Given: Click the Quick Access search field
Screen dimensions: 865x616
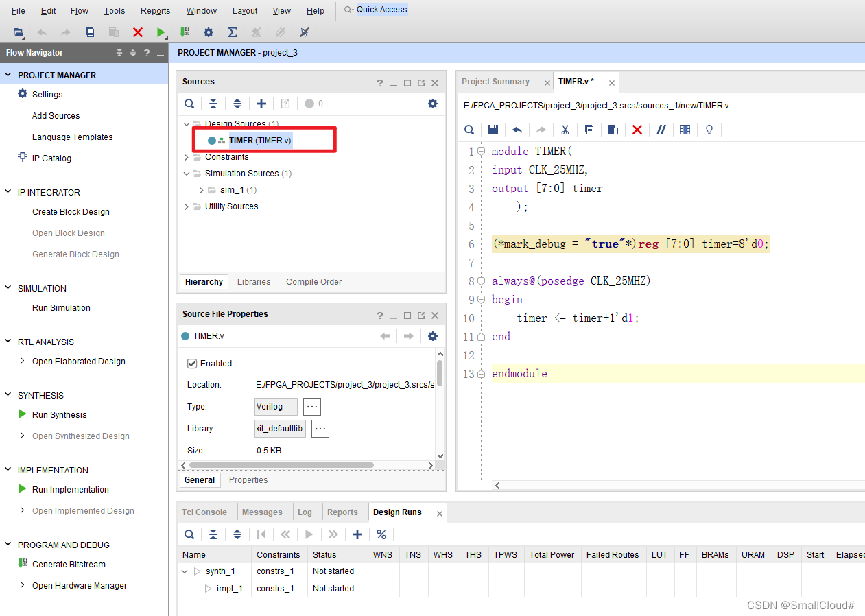Looking at the screenshot, I should point(392,10).
